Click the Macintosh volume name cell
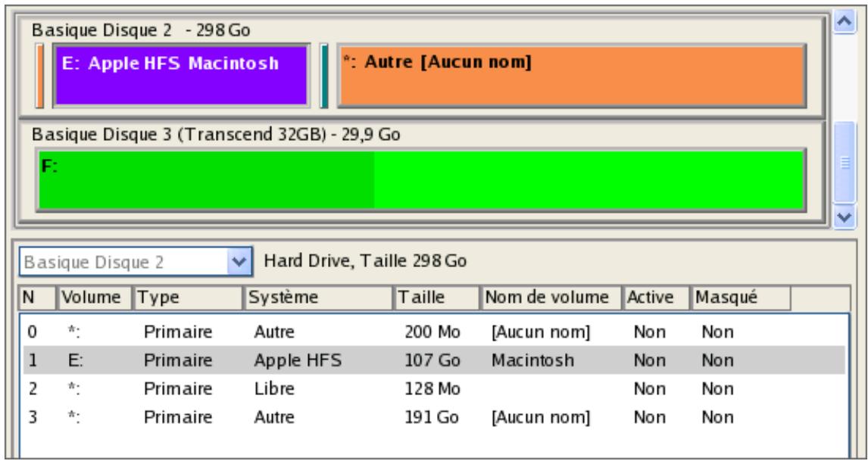Viewport: 868px width, 461px height. click(532, 361)
